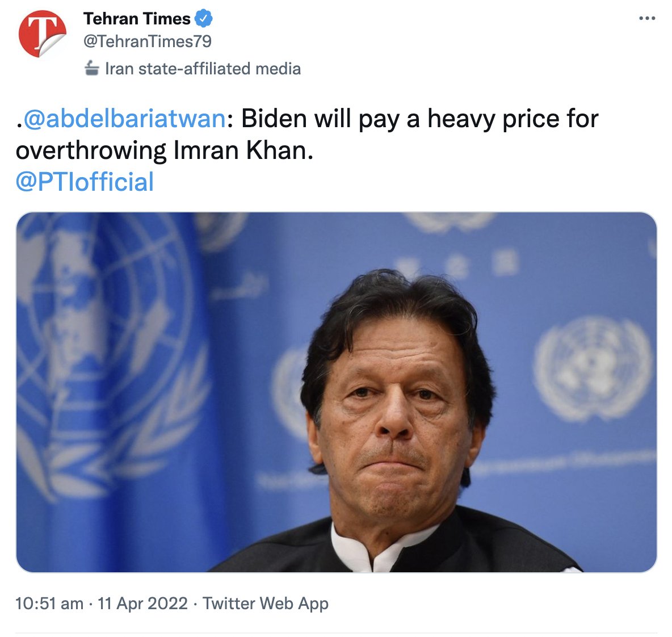
Task: Click the 10:51 am timestamp
Action: click(x=49, y=604)
